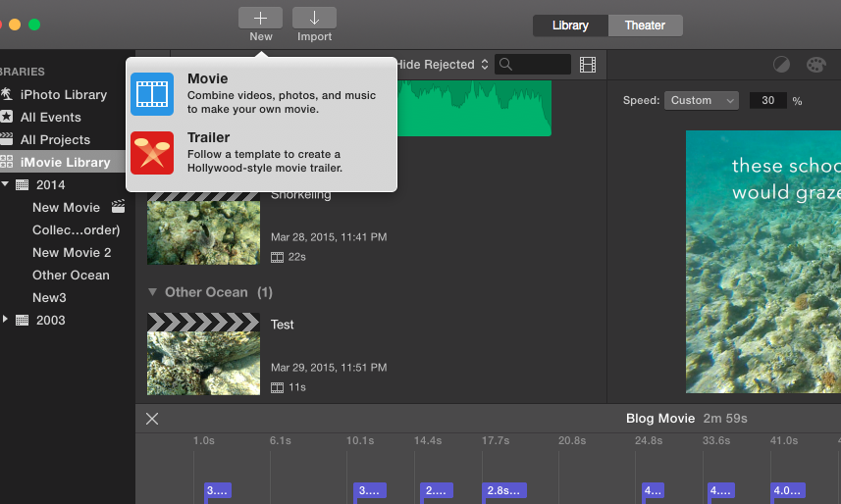
Task: Click the blue Movie filmstrip icon
Action: [x=152, y=94]
